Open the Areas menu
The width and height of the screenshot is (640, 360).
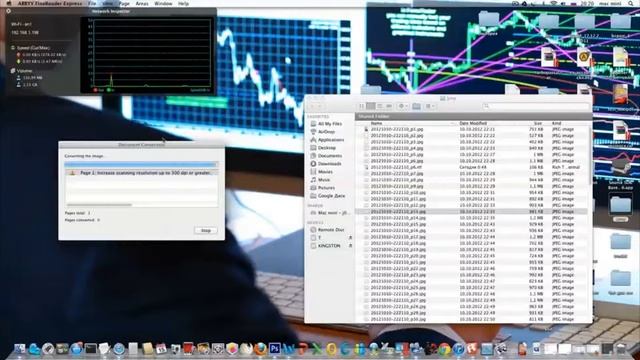click(x=142, y=3)
